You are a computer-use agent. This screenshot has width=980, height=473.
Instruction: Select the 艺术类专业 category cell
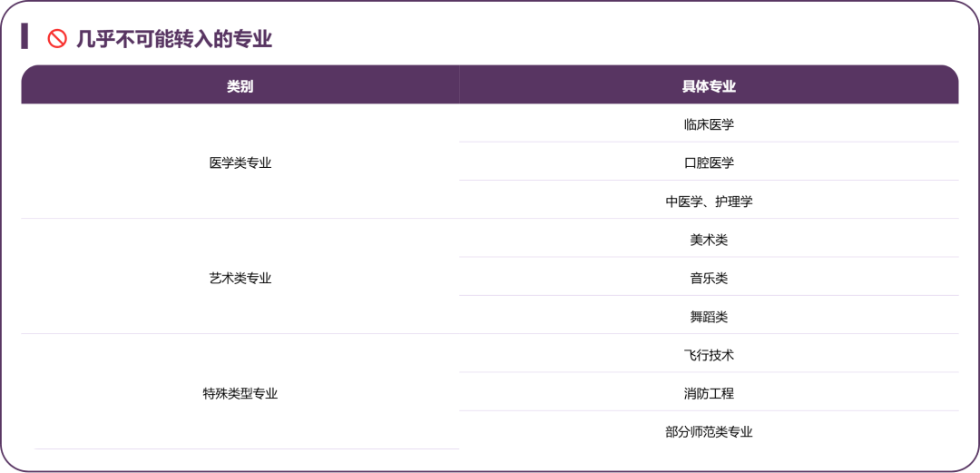(240, 279)
